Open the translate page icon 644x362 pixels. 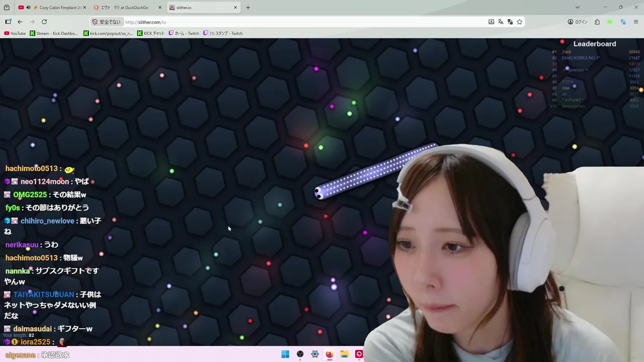tap(501, 22)
